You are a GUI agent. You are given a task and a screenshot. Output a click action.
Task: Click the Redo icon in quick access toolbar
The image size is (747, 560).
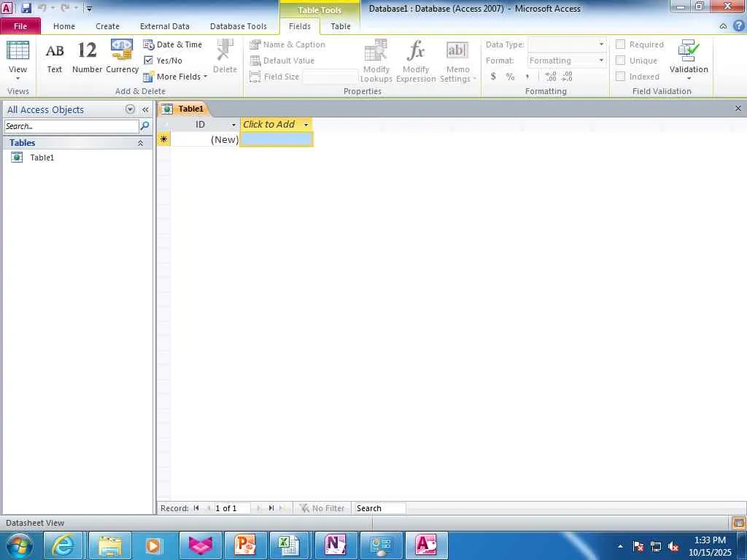[65, 8]
